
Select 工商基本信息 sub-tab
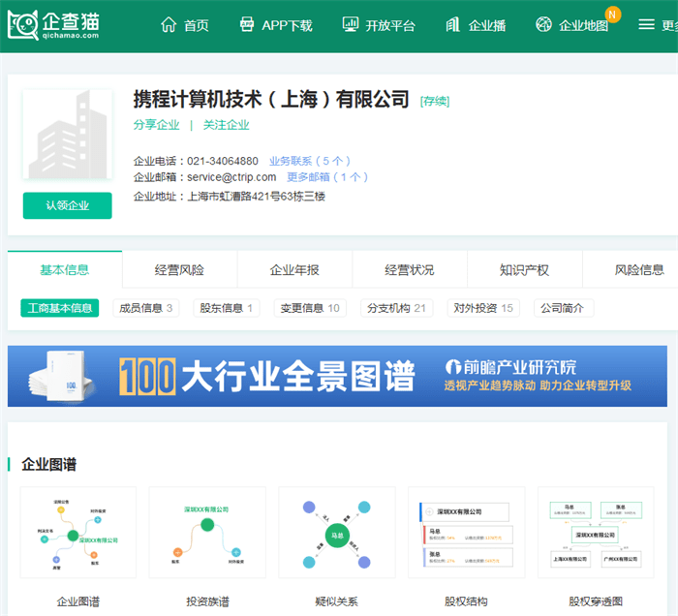(60, 308)
